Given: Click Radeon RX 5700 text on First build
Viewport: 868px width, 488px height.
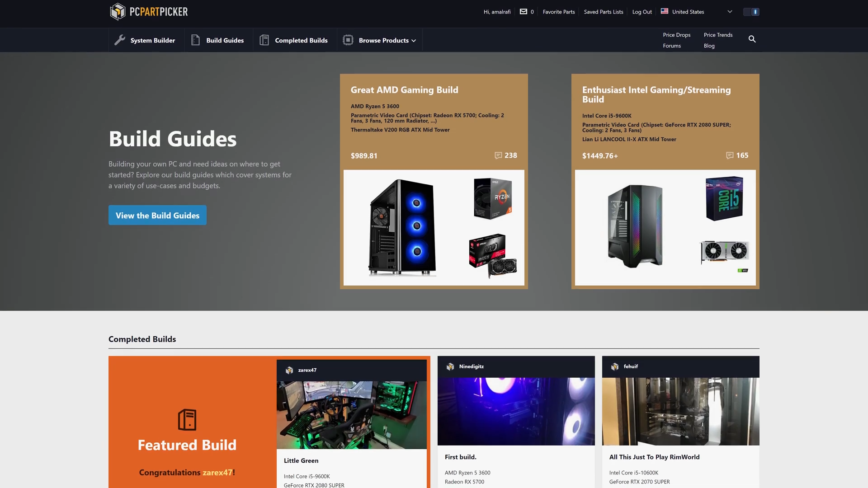Looking at the screenshot, I should click(x=464, y=482).
